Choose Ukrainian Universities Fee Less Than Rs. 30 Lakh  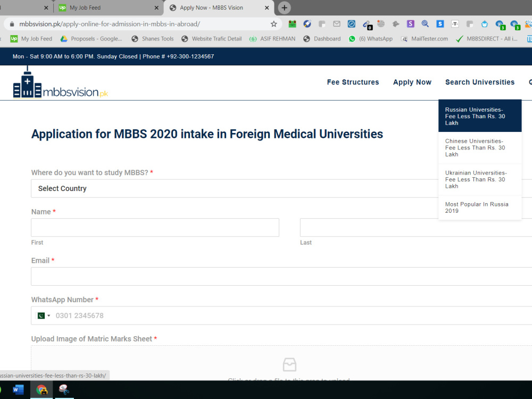[x=480, y=179]
